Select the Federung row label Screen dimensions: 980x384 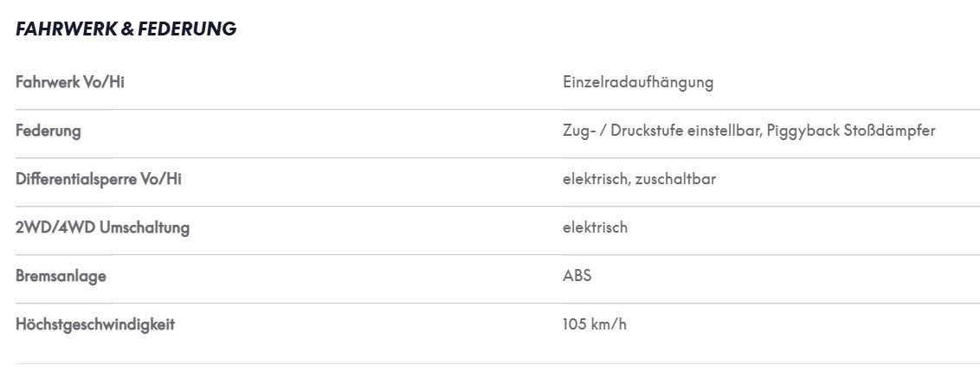point(48,131)
